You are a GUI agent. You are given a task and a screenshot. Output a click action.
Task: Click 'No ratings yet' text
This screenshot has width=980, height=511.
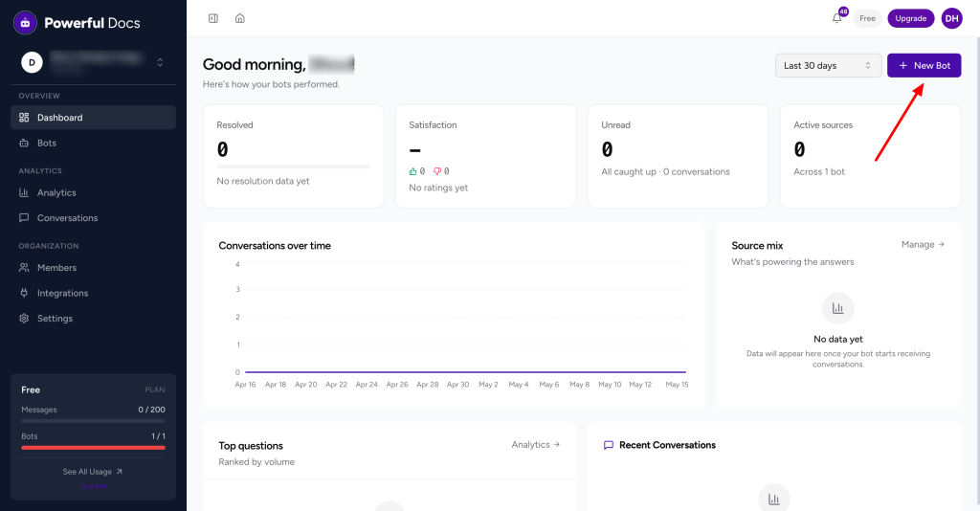pos(438,188)
